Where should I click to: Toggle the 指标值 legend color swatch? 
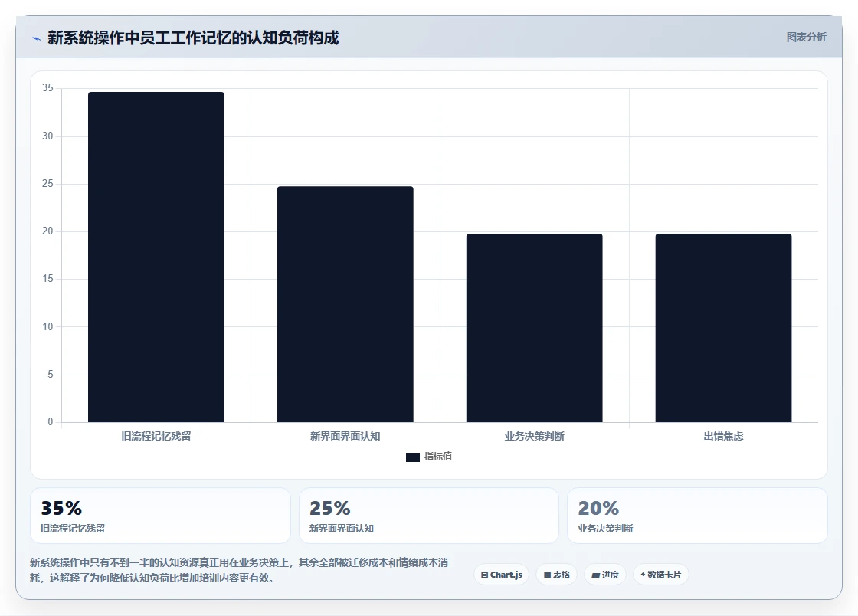click(x=413, y=457)
